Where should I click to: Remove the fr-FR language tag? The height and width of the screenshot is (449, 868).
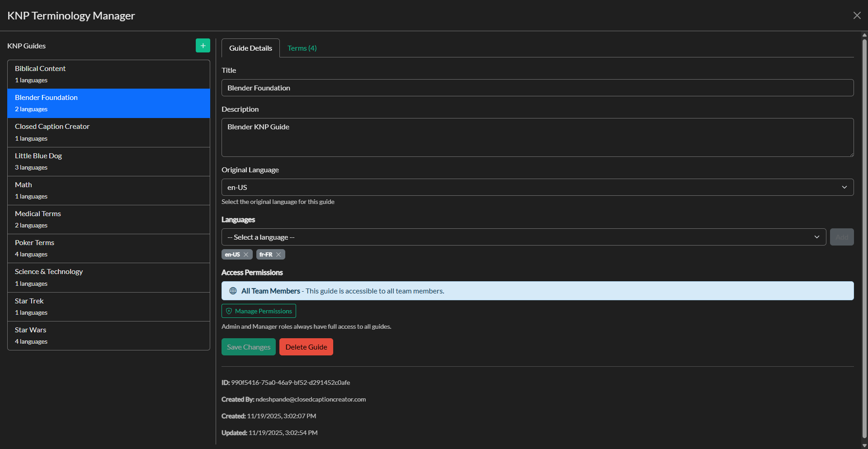[x=278, y=255]
